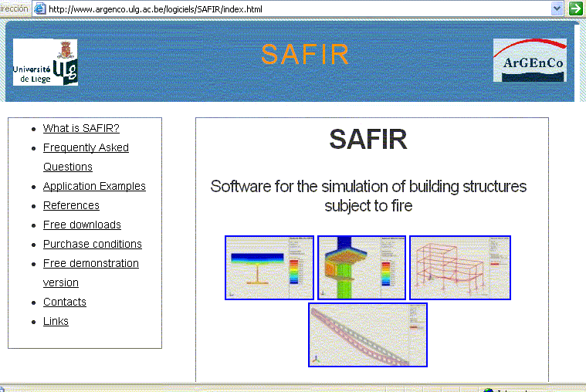Image resolution: width=586 pixels, height=392 pixels.
Task: Click the green Go arrow button
Action: click(576, 8)
